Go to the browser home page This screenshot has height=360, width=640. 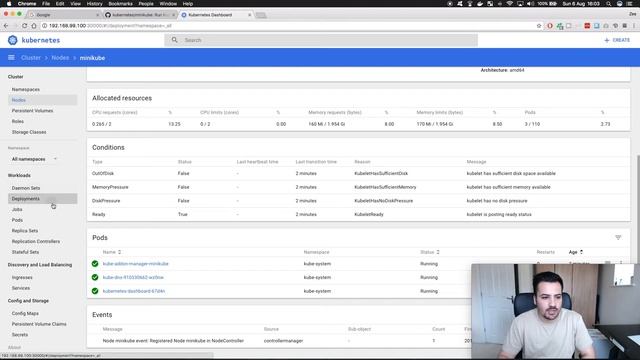tap(34, 26)
